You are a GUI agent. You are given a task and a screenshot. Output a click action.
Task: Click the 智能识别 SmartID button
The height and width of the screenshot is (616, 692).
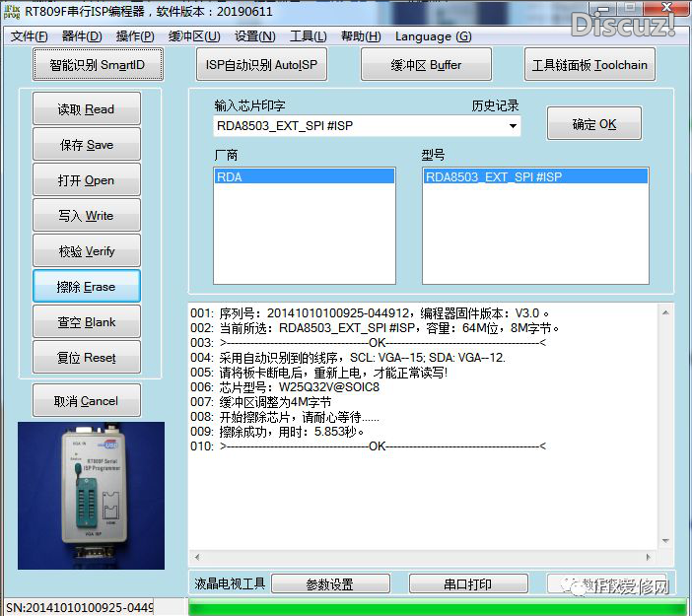point(98,65)
